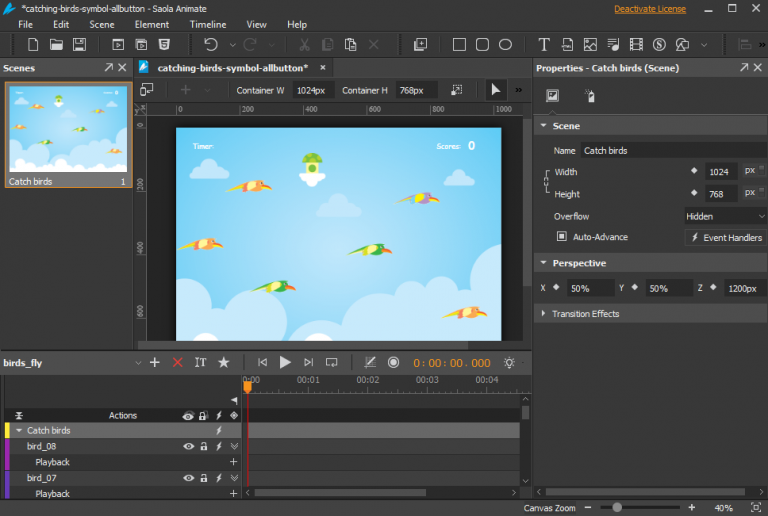This screenshot has width=768, height=516.
Task: Paste from clipboard icon
Action: pyautogui.click(x=350, y=45)
